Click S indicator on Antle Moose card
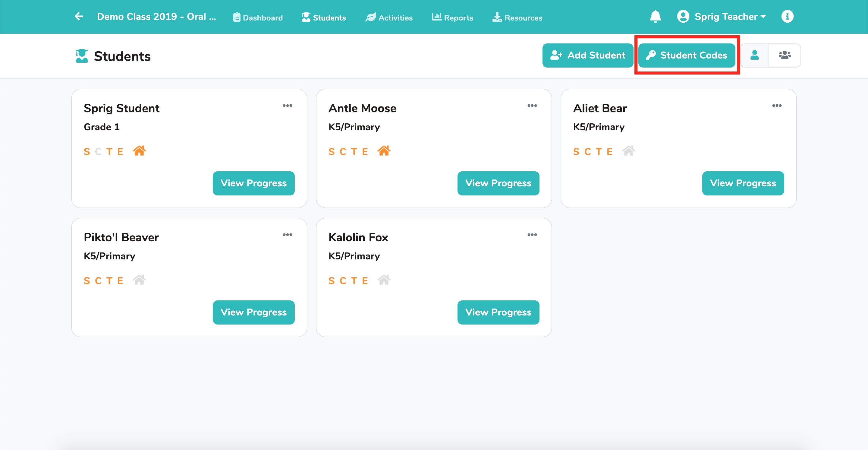Image resolution: width=868 pixels, height=450 pixels. click(332, 152)
